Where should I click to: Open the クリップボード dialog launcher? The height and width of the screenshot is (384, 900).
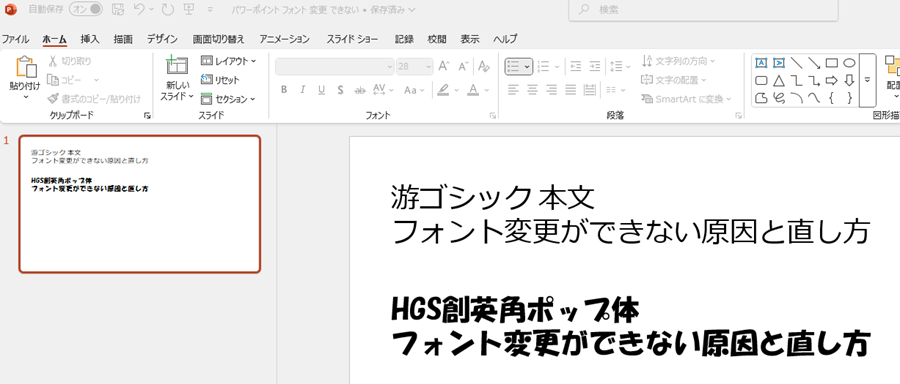click(148, 116)
